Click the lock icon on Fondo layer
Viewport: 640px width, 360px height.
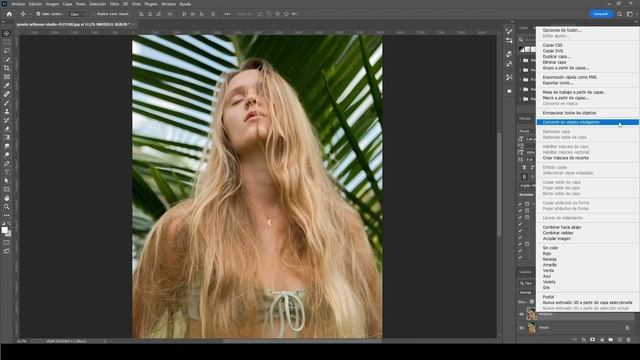coord(627,328)
